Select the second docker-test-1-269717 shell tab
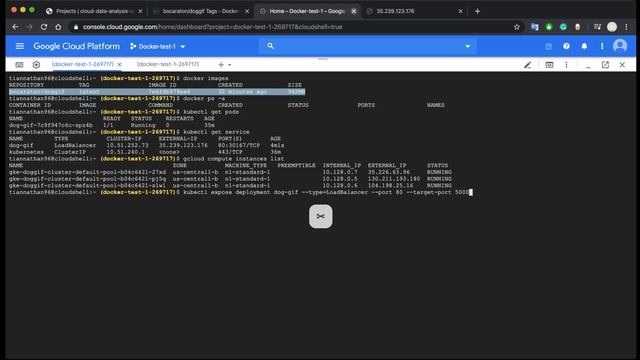Image resolution: width=640 pixels, height=360 pixels. 168,64
